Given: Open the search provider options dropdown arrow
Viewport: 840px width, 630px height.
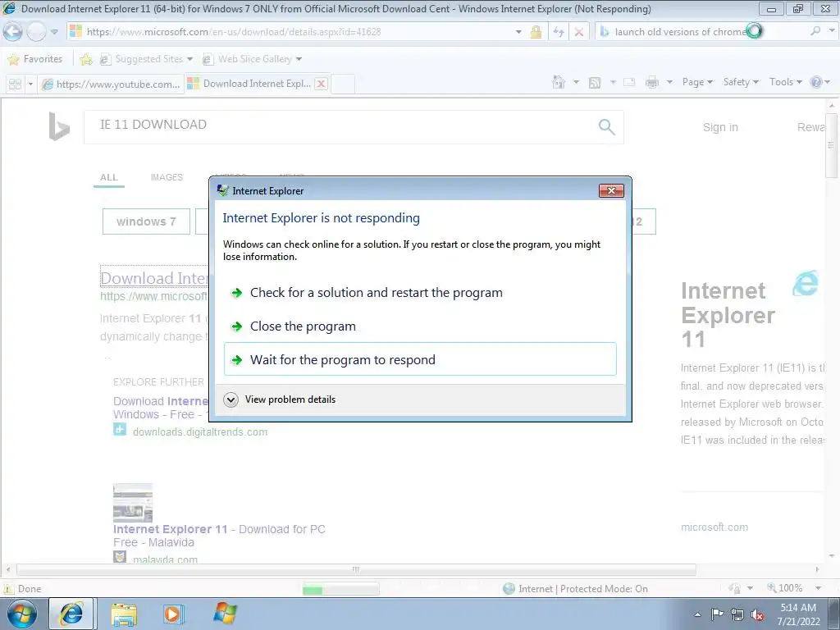Looking at the screenshot, I should point(832,31).
